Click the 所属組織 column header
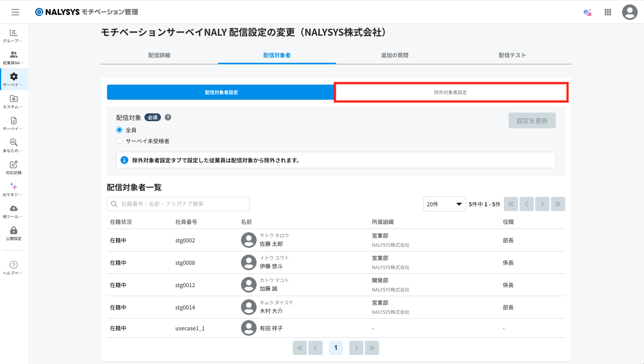 (383, 222)
